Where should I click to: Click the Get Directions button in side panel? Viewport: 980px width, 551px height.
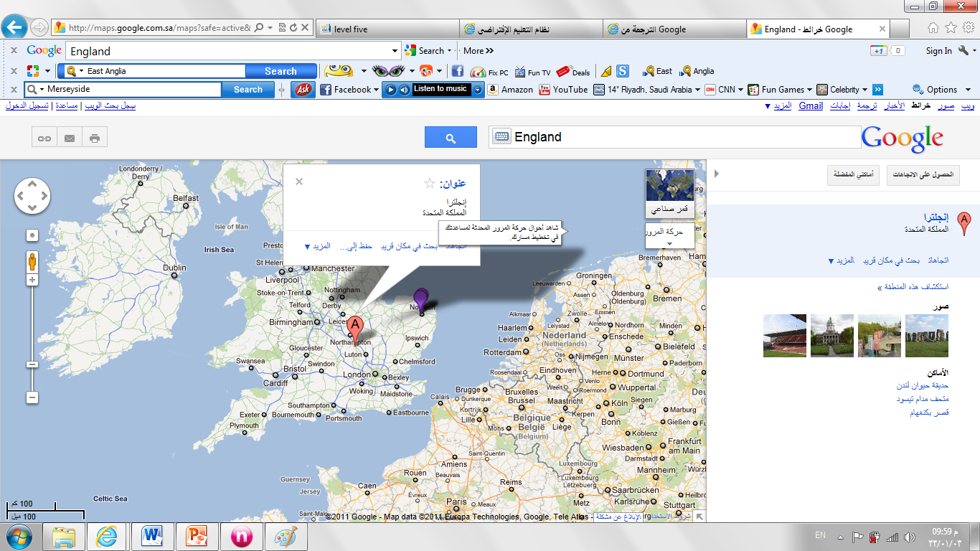(x=923, y=175)
